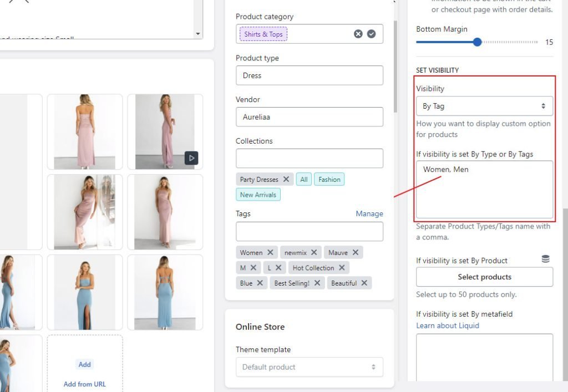Open the Learn about Liquid link

(448, 325)
